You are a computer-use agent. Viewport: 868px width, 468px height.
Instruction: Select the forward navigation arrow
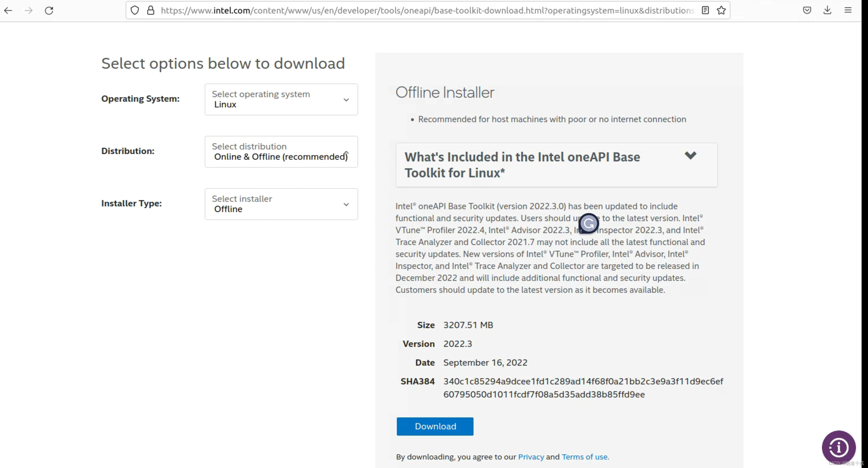pos(28,10)
